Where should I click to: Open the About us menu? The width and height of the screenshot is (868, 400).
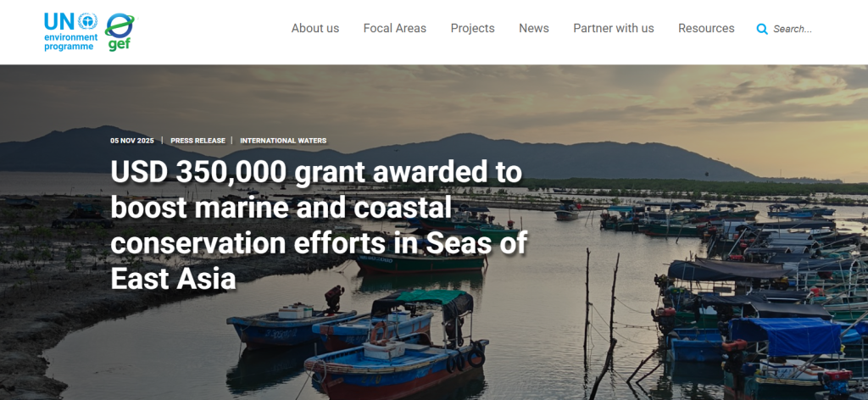click(315, 28)
